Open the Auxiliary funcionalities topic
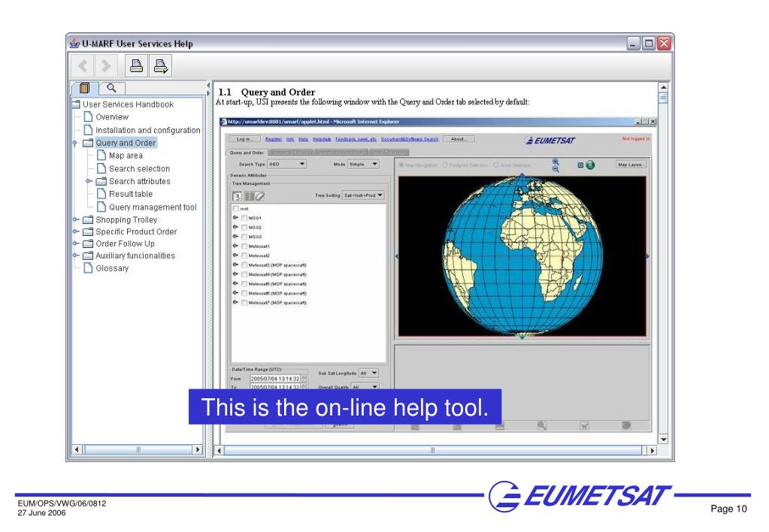Screen dimensions: 769x532 135,256
